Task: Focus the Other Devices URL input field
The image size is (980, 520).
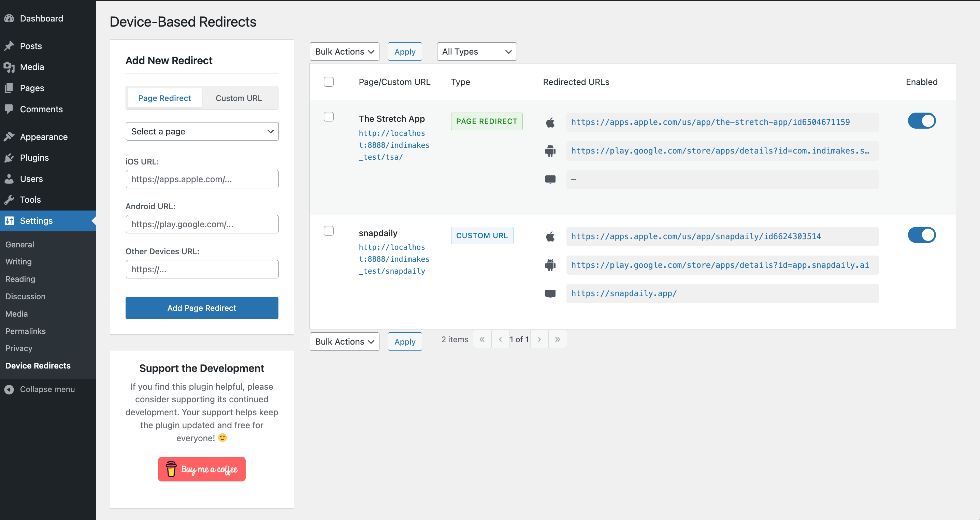Action: (202, 269)
